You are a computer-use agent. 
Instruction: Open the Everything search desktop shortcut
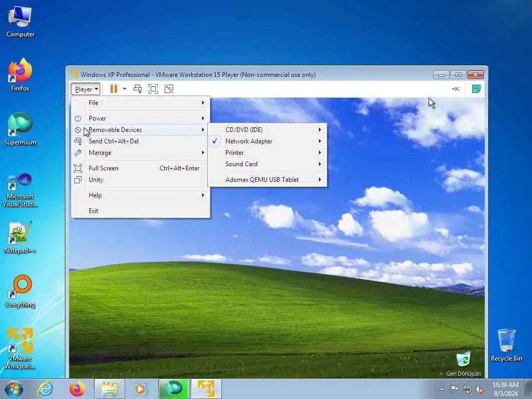(20, 291)
